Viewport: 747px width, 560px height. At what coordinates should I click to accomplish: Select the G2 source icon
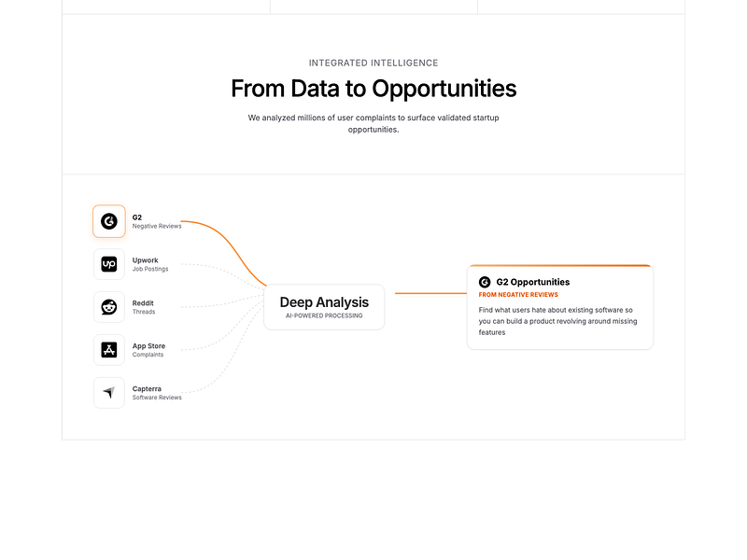tap(109, 221)
